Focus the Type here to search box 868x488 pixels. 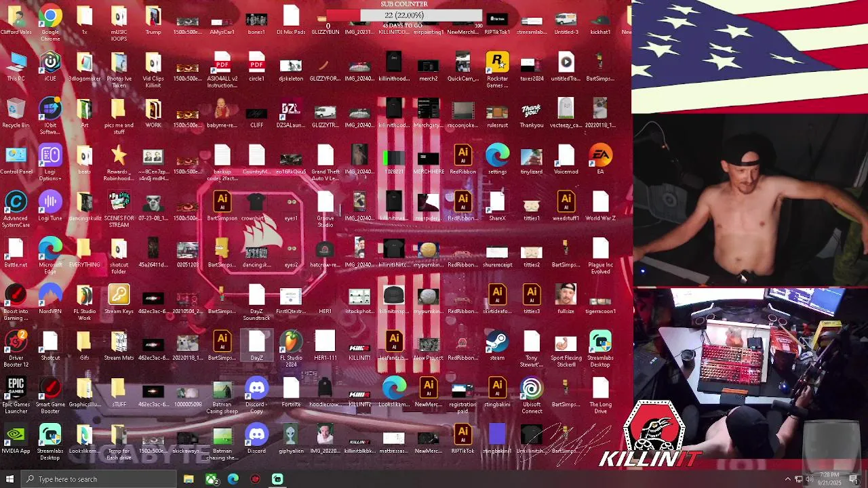(x=99, y=479)
